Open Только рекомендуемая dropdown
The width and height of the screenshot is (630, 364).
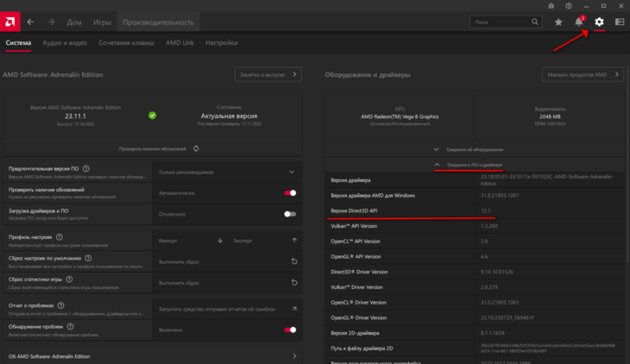click(227, 172)
